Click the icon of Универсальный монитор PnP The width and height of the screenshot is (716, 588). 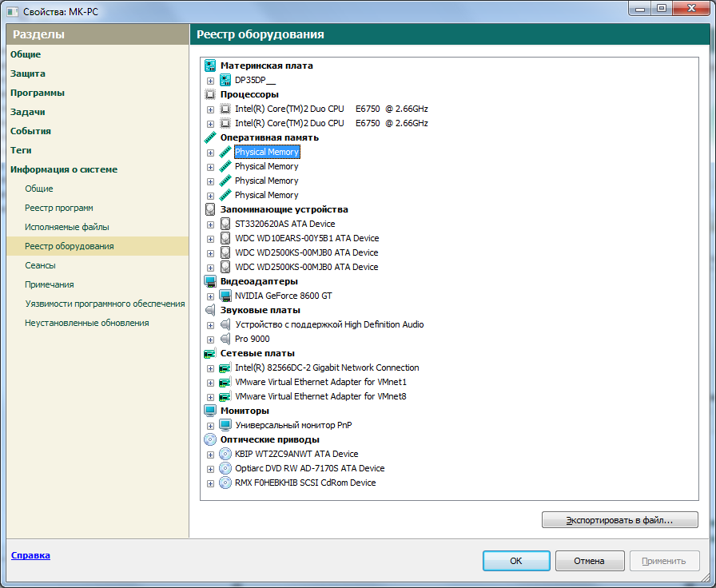click(x=225, y=425)
